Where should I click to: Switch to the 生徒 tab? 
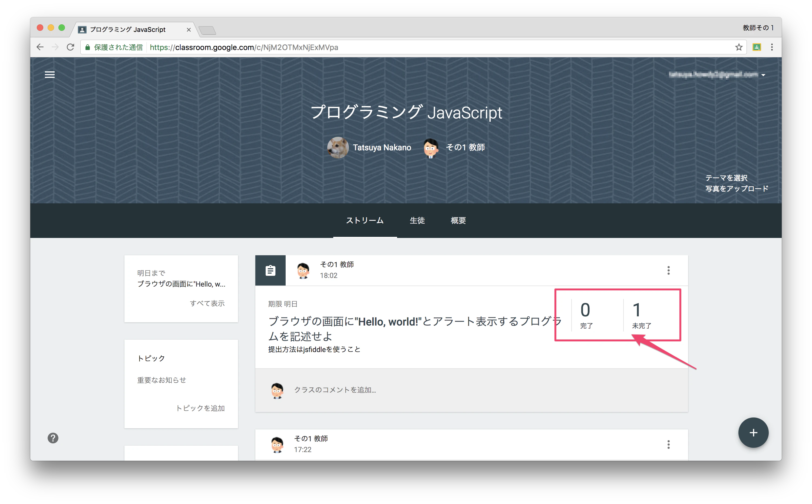click(417, 220)
